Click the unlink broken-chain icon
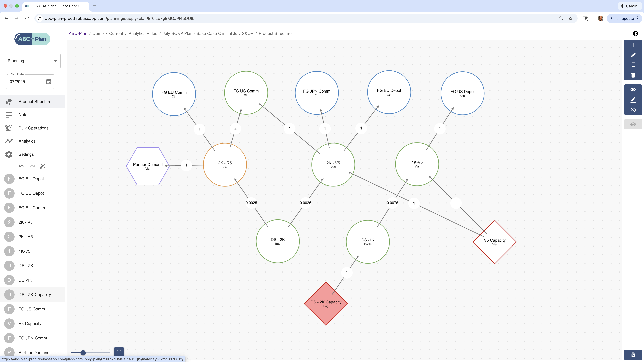This screenshot has height=362, width=644. tap(633, 110)
